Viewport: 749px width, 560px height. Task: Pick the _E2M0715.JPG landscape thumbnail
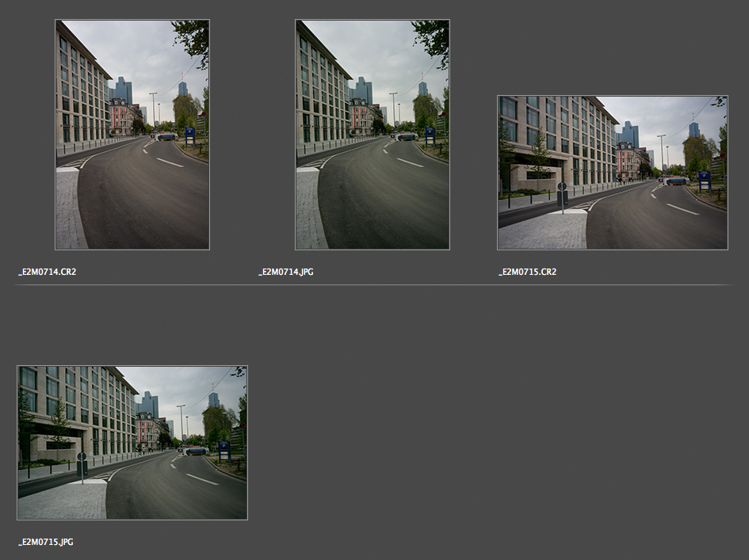[132, 442]
